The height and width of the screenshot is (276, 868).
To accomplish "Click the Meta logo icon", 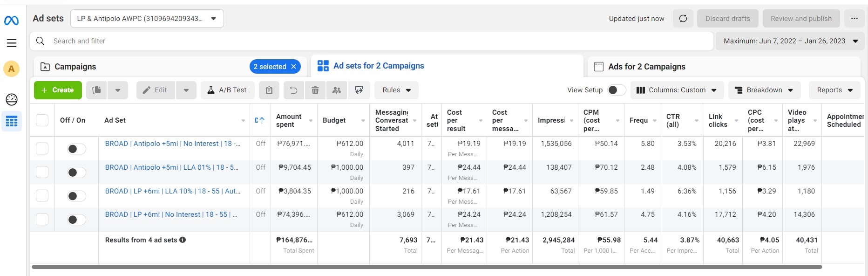I will pyautogui.click(x=11, y=21).
